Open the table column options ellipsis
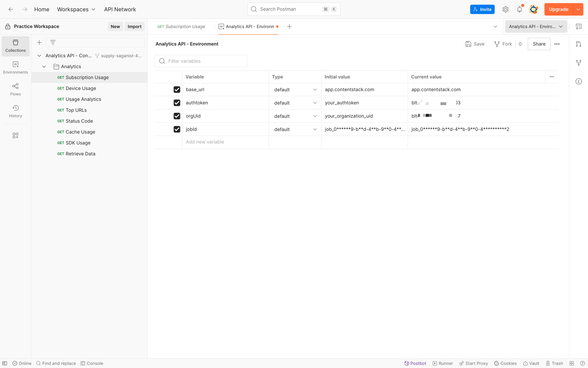The width and height of the screenshot is (588, 368). 552,77
